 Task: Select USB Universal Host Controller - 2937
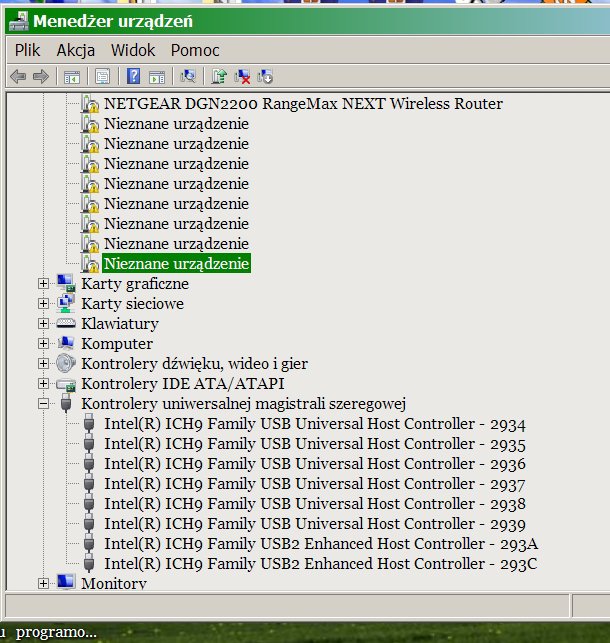click(x=315, y=484)
